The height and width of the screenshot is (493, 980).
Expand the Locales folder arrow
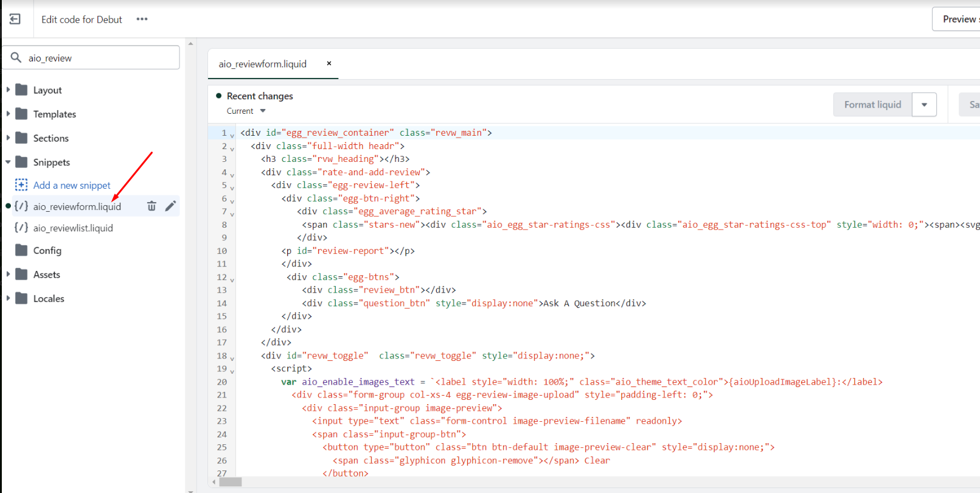(8, 298)
